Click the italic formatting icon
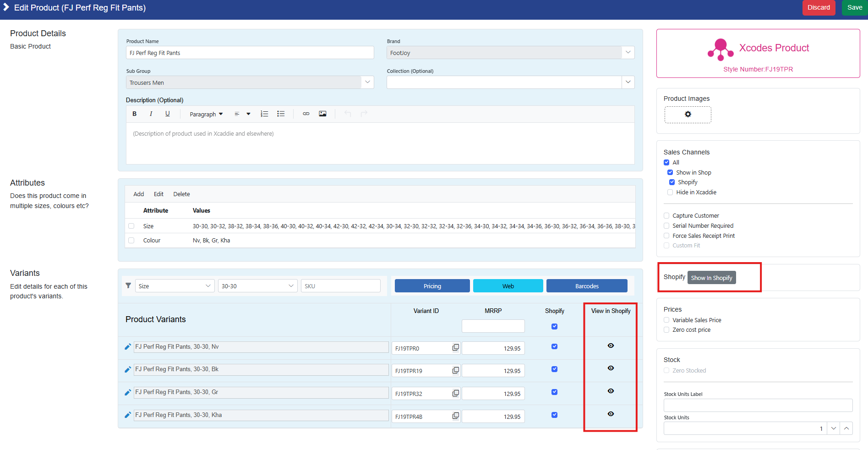868x450 pixels. [151, 114]
